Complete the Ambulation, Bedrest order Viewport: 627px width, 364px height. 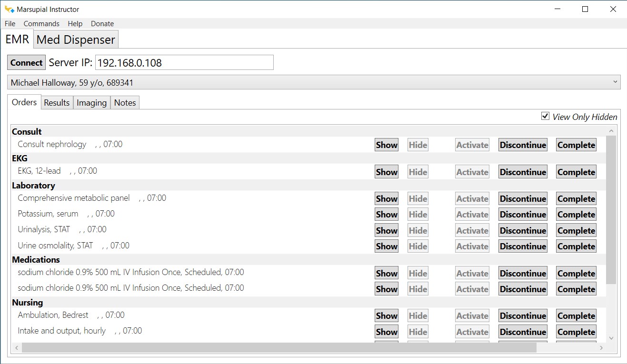(576, 315)
